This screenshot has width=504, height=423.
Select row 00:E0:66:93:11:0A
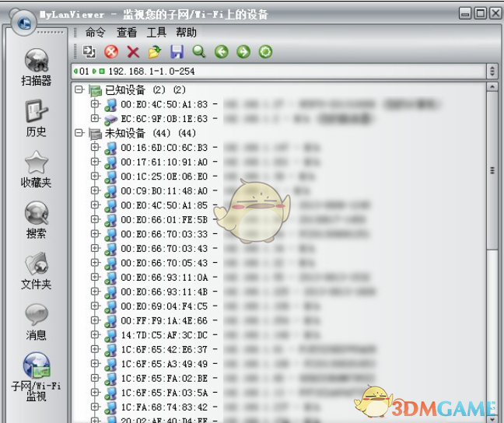click(164, 278)
